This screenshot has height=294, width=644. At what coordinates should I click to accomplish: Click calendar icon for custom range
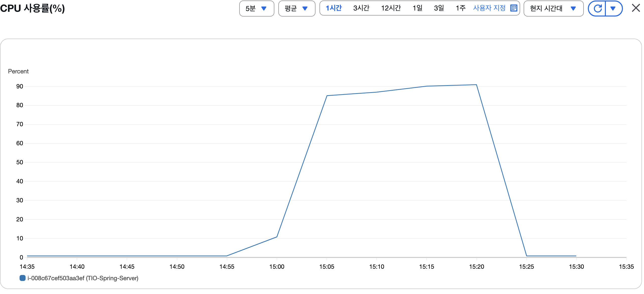coord(514,8)
